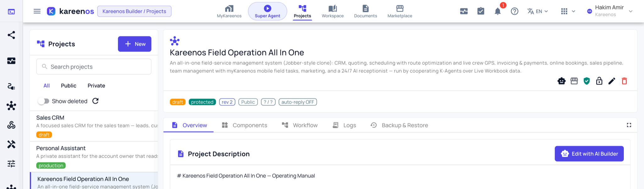Open Workspace in the top navigation
The image size is (644, 189).
pyautogui.click(x=333, y=12)
